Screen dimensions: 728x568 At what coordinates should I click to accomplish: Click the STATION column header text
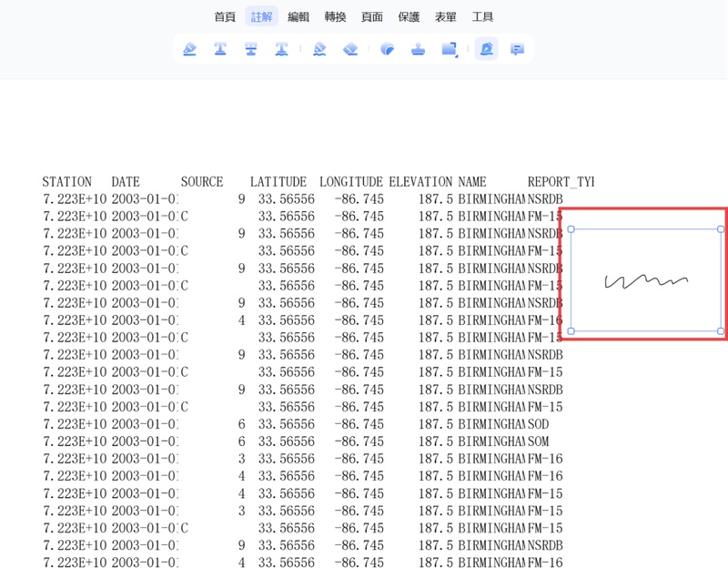66,181
